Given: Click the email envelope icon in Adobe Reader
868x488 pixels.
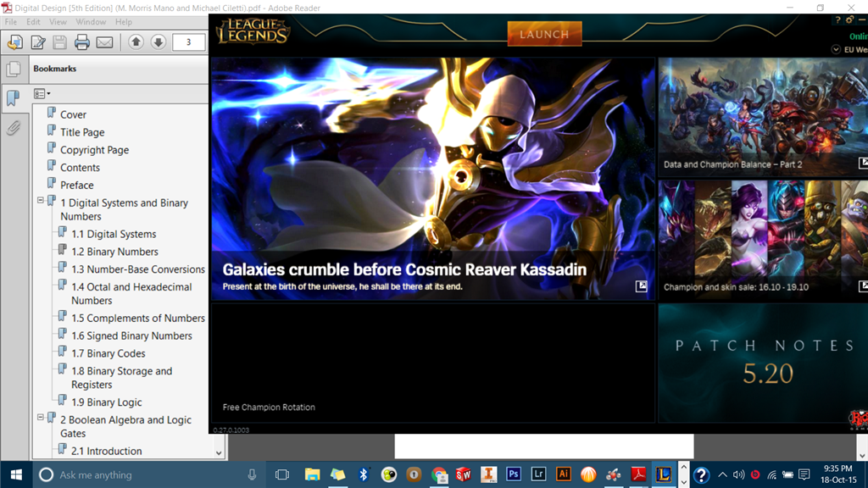Looking at the screenshot, I should click(104, 42).
